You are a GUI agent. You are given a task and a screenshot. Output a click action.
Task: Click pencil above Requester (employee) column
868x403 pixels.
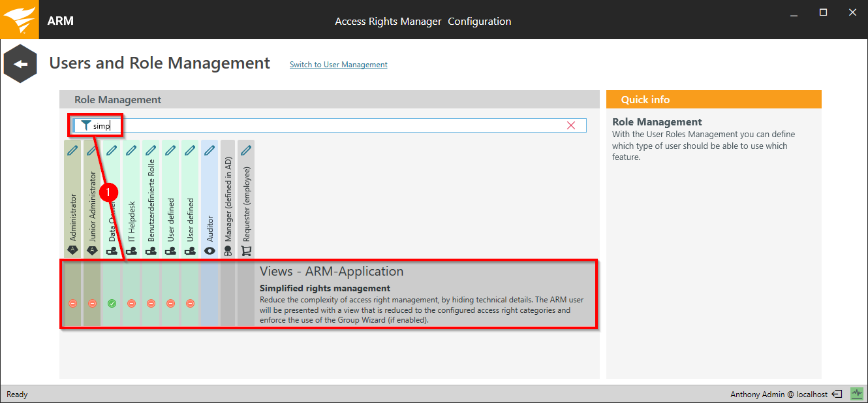pos(246,150)
